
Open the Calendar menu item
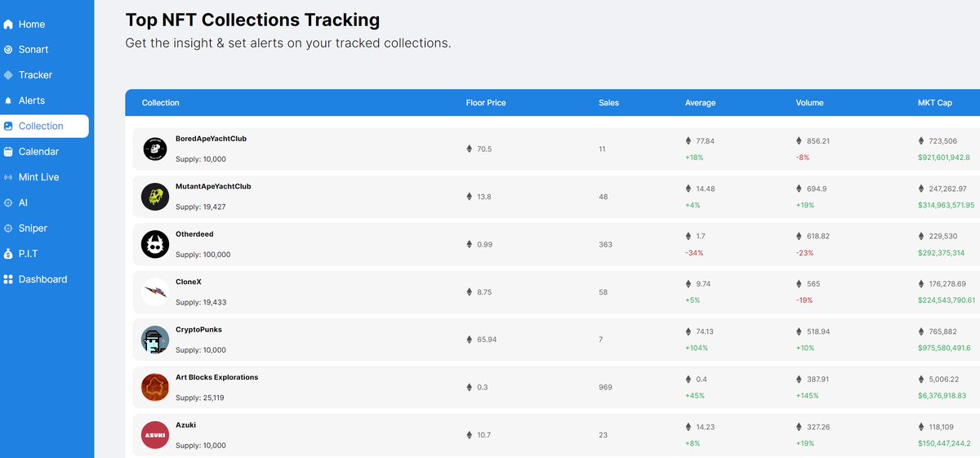39,152
